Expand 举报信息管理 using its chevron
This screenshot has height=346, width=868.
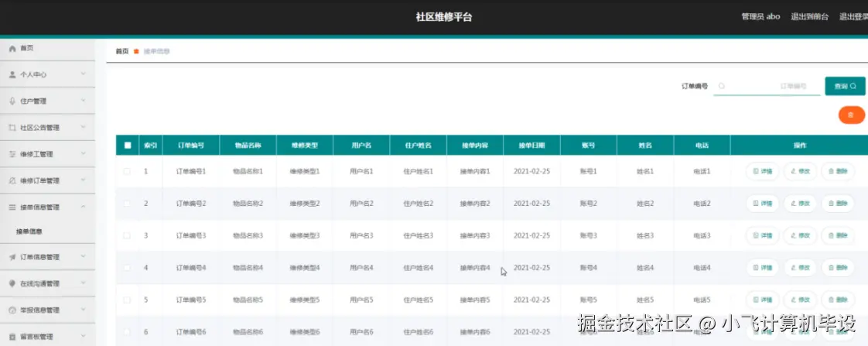click(83, 310)
